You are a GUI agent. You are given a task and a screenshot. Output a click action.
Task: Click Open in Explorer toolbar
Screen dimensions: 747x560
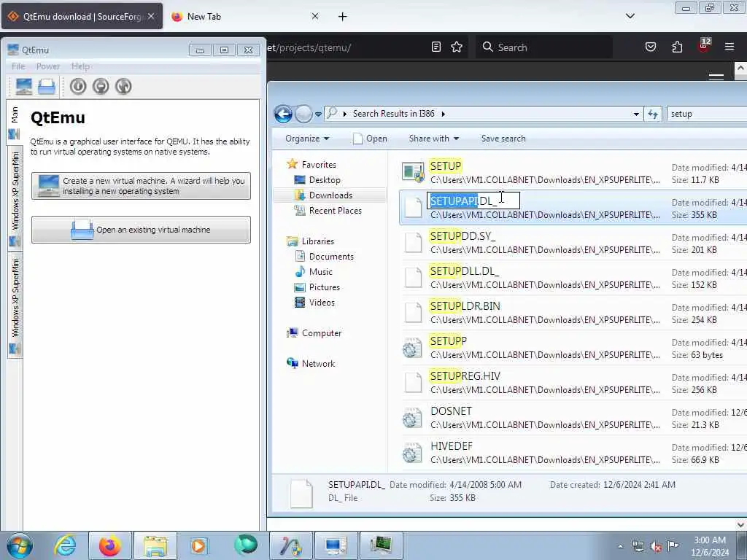tap(370, 139)
